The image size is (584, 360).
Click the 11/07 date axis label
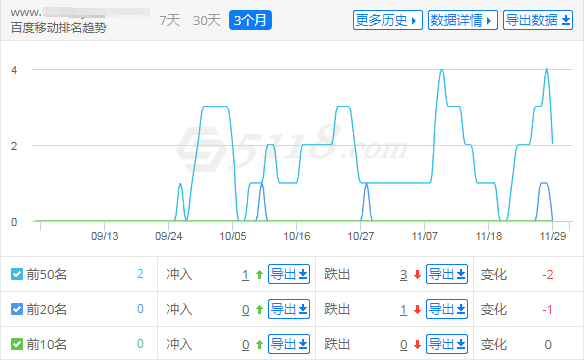(x=425, y=236)
